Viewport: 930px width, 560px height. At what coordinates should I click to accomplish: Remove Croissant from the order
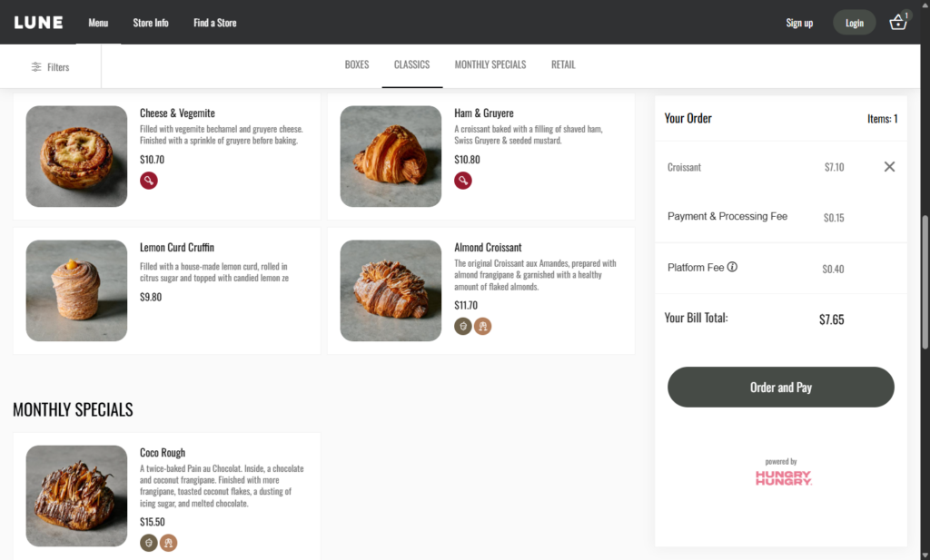[x=889, y=167]
